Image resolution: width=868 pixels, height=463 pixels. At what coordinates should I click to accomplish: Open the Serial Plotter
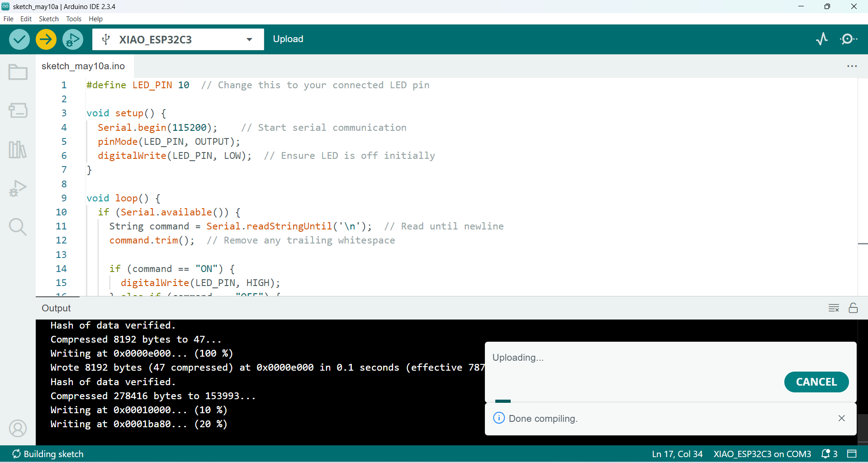click(x=822, y=39)
